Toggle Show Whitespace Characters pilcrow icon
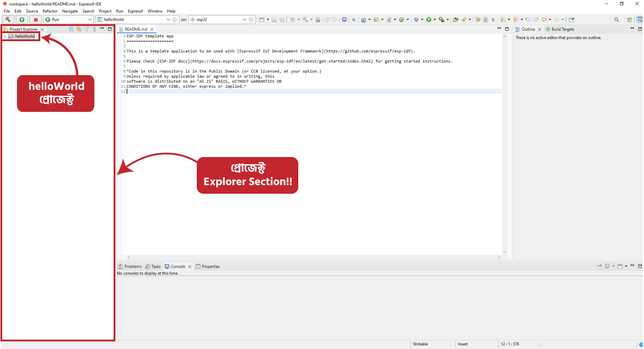The width and height of the screenshot is (644, 349). coord(493,20)
